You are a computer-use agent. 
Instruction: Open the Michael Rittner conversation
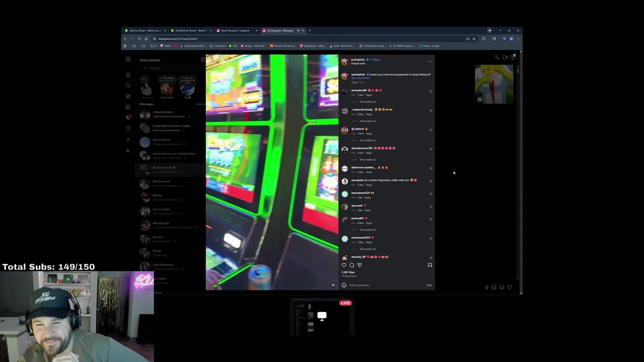point(171,142)
